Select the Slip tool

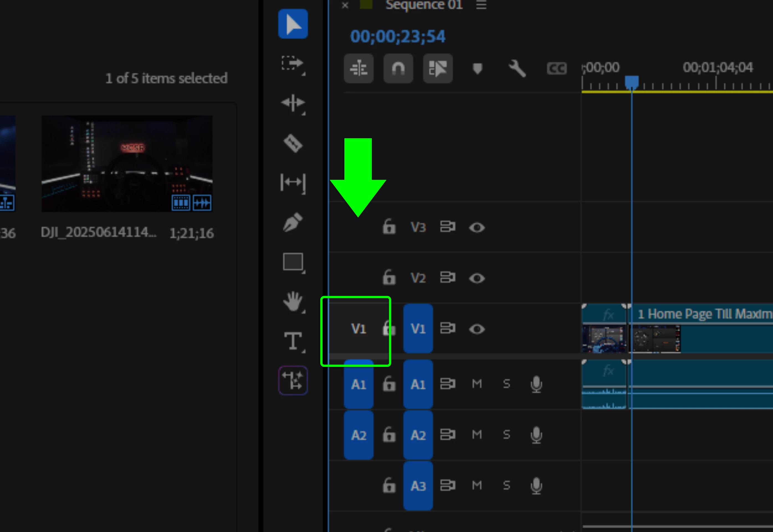pyautogui.click(x=293, y=182)
